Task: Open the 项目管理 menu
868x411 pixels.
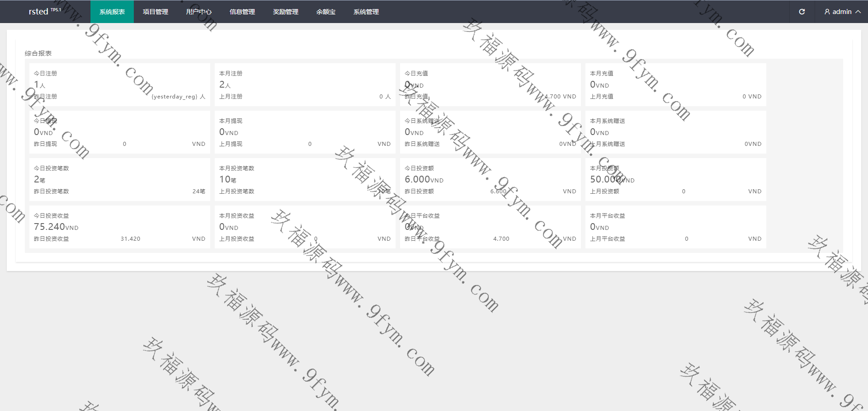Action: pyautogui.click(x=155, y=12)
